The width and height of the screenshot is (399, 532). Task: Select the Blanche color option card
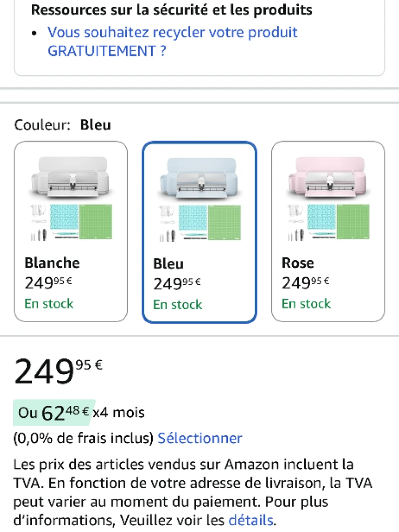point(71,231)
